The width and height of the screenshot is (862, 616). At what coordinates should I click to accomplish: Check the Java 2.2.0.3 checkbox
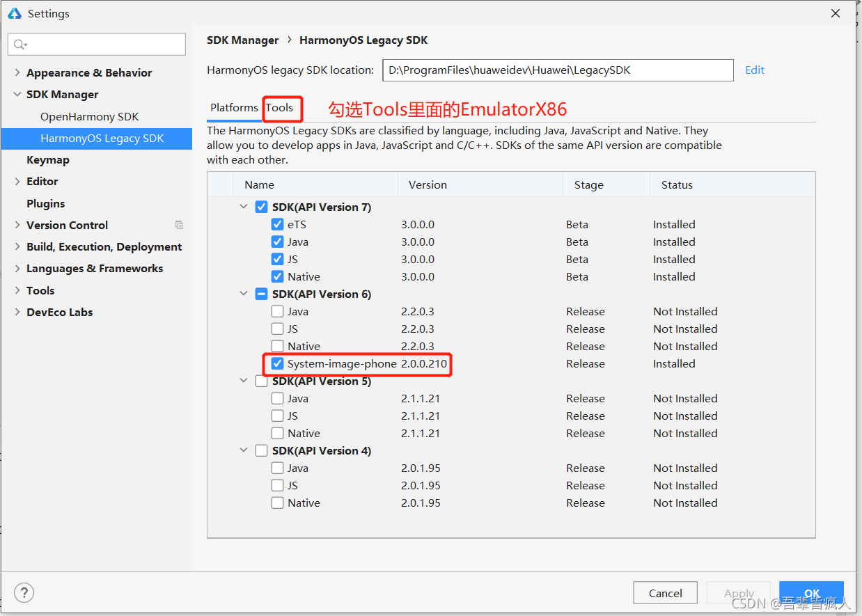click(x=277, y=311)
